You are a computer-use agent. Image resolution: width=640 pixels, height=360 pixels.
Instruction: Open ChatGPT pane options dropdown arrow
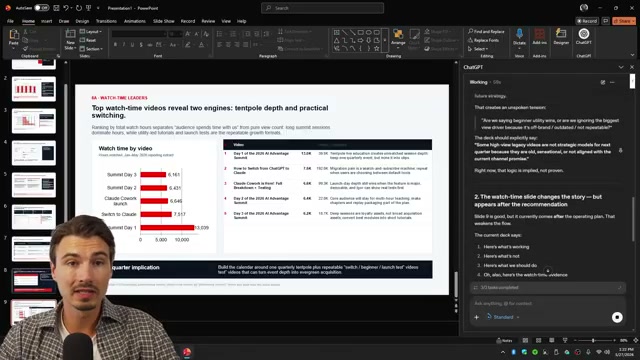click(x=621, y=67)
